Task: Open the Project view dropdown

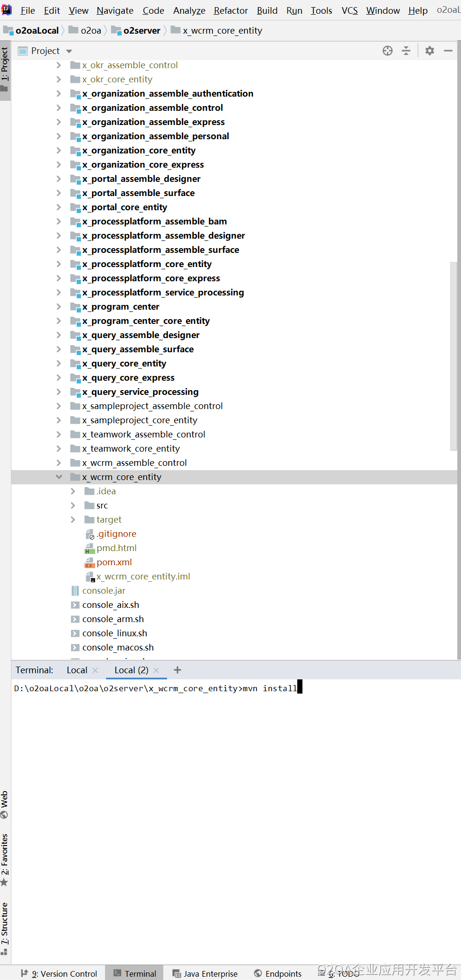Action: 69,51
